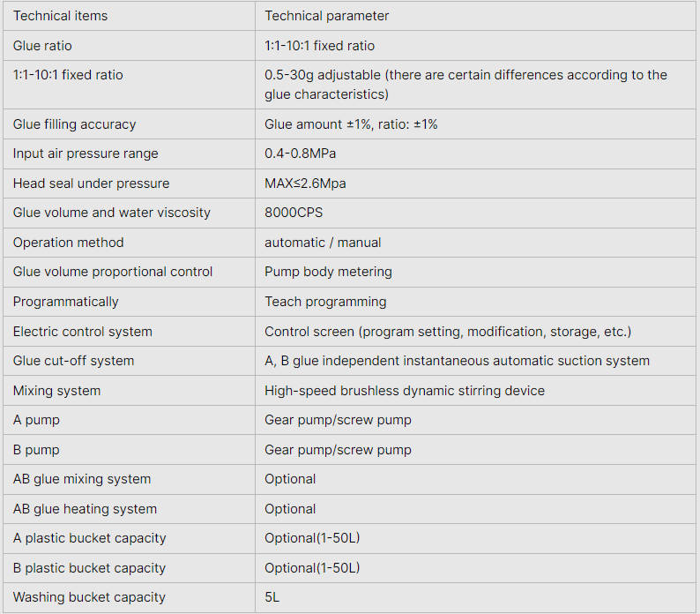Click the "Technical items" header cell
This screenshot has width=700, height=614.
[59, 16]
